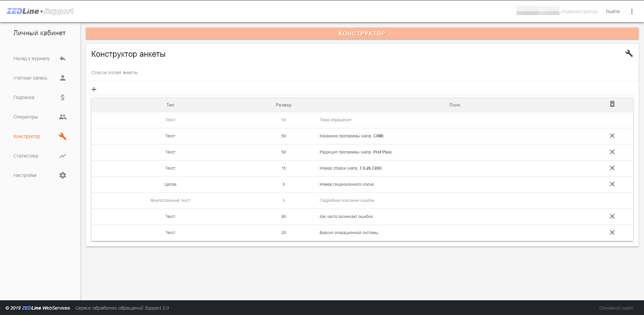The image size is (644, 315).
Task: Open Настройки in sidebar
Action: 25,175
